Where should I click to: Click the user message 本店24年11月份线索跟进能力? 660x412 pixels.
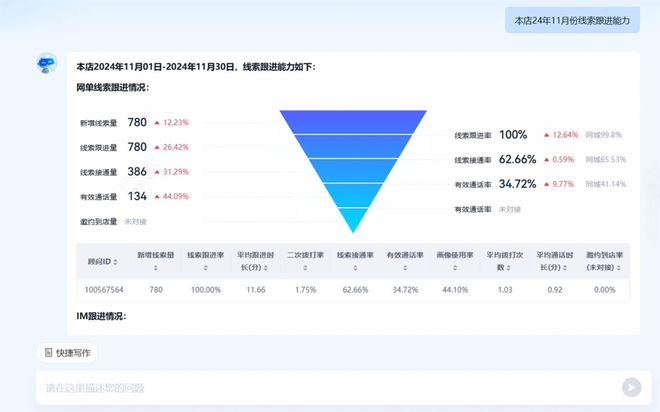coord(572,20)
